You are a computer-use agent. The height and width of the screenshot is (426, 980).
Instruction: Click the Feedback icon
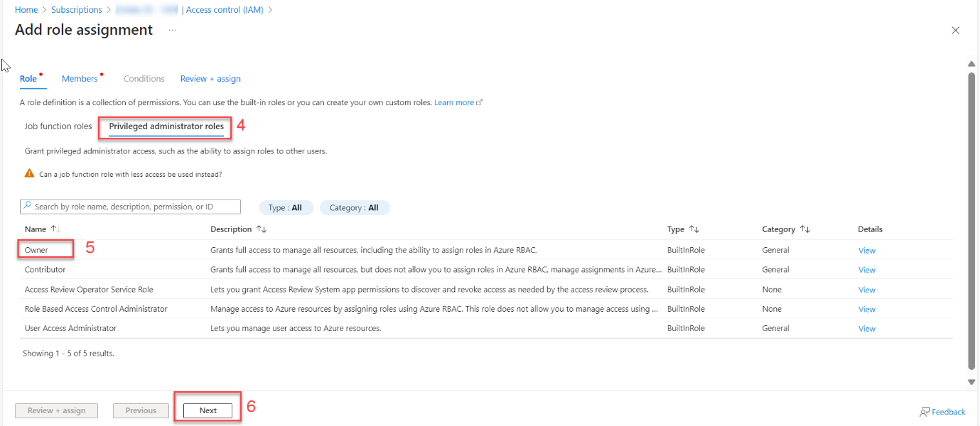925,412
